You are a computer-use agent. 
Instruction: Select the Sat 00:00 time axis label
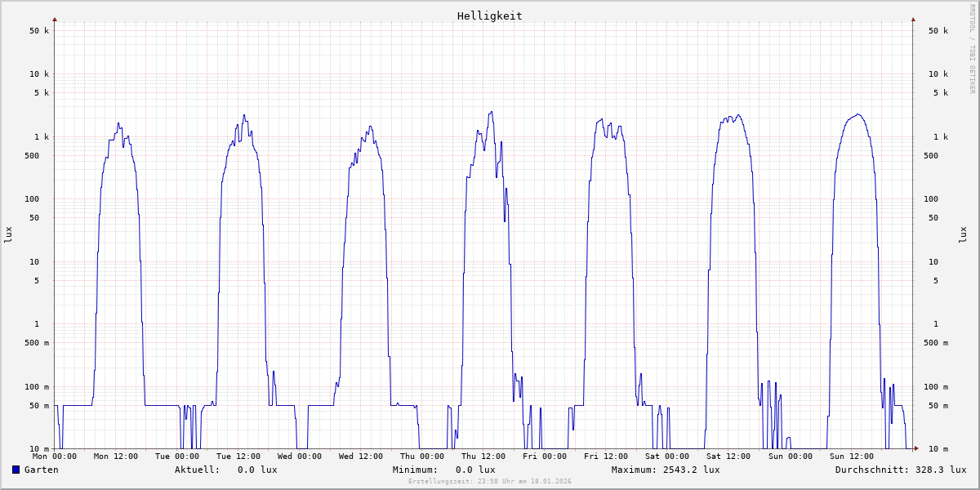coord(667,457)
